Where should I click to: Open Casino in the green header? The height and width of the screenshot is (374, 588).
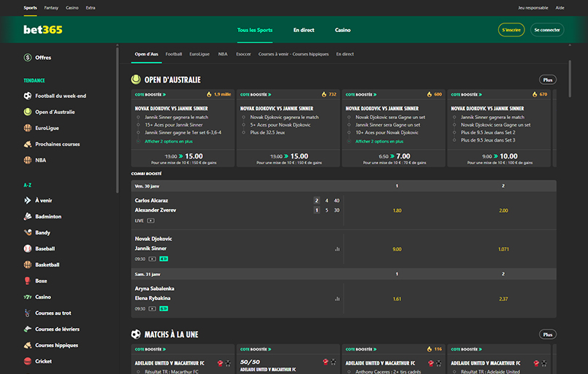343,30
